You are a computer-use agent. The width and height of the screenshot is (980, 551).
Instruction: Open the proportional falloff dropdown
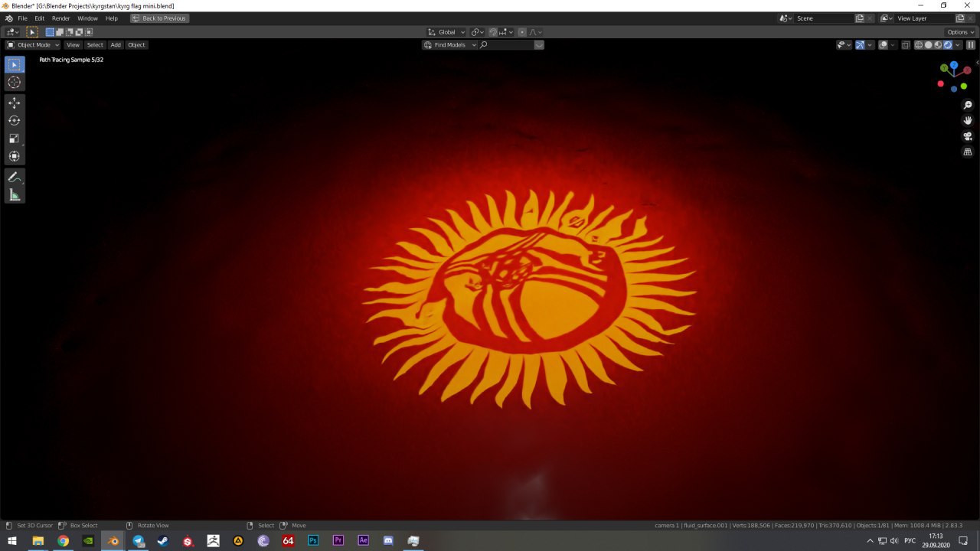point(537,32)
